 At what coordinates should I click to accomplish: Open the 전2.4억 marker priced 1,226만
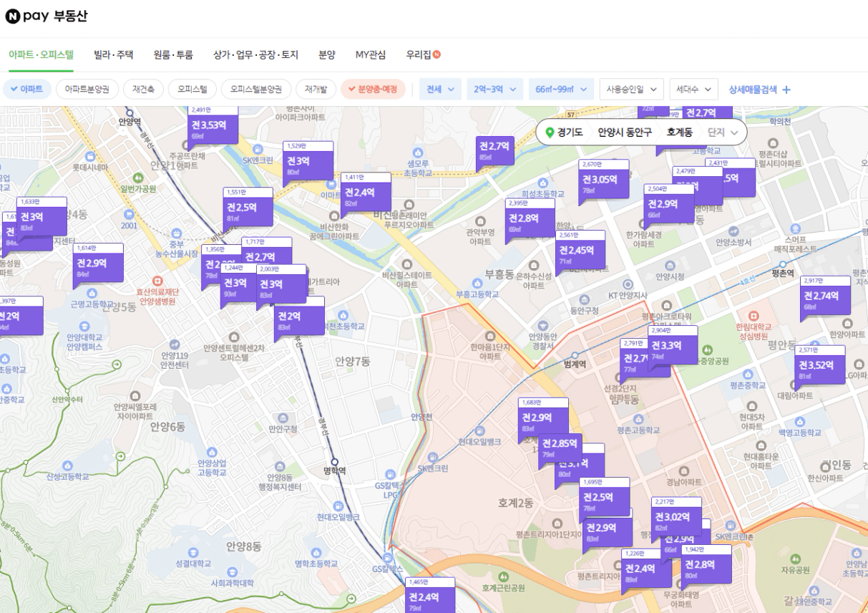(647, 571)
